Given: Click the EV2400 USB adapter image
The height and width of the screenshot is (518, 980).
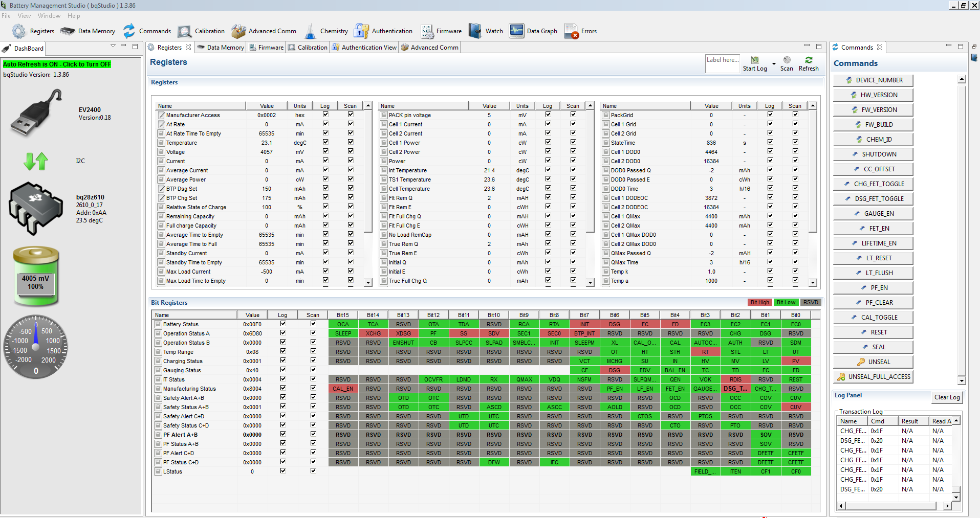Looking at the screenshot, I should tap(36, 112).
